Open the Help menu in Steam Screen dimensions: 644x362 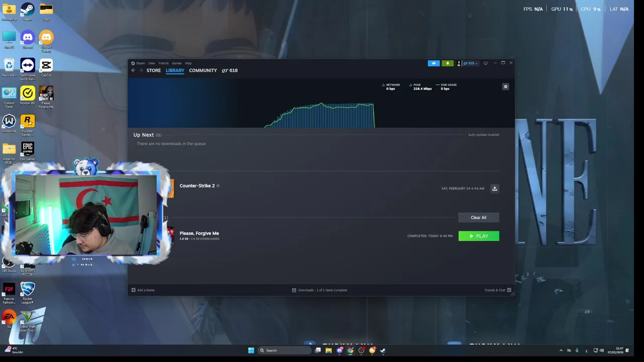pyautogui.click(x=188, y=63)
